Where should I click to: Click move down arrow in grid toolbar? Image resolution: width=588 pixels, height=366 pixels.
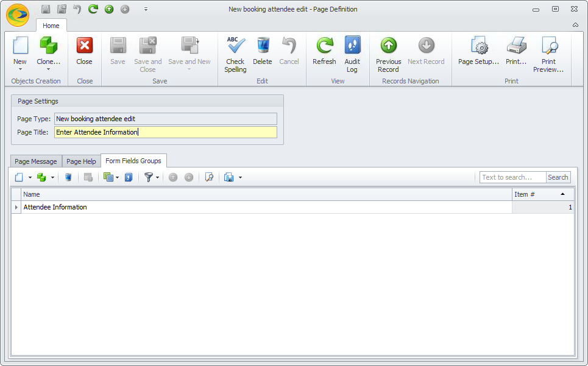[189, 177]
